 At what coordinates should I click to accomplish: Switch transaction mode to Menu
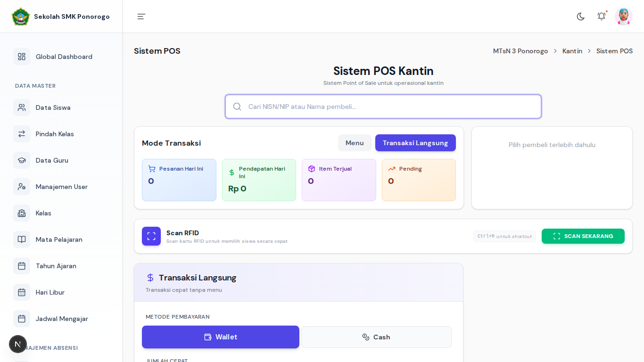[x=355, y=143]
